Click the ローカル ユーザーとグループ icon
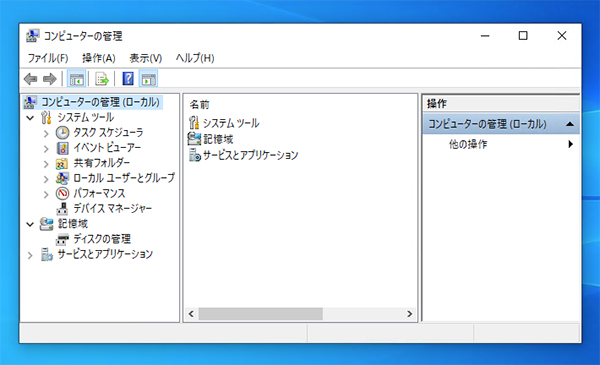 pos(62,178)
